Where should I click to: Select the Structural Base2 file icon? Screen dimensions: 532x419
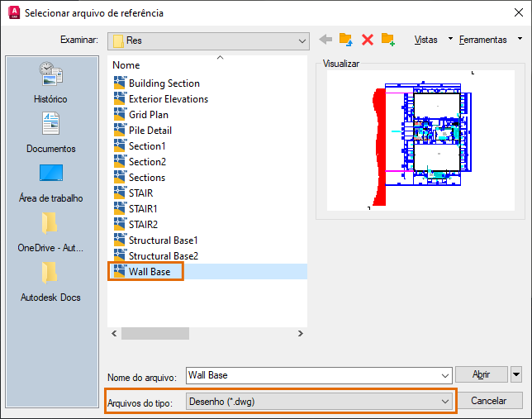pos(120,255)
